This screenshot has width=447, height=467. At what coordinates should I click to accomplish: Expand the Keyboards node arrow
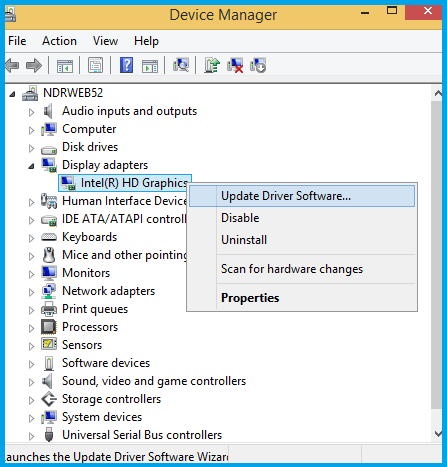[31, 238]
